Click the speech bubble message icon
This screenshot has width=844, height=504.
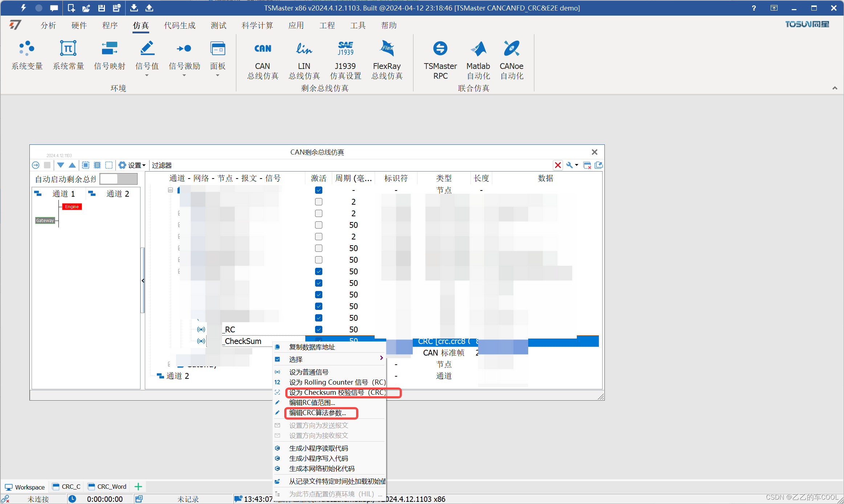point(54,8)
